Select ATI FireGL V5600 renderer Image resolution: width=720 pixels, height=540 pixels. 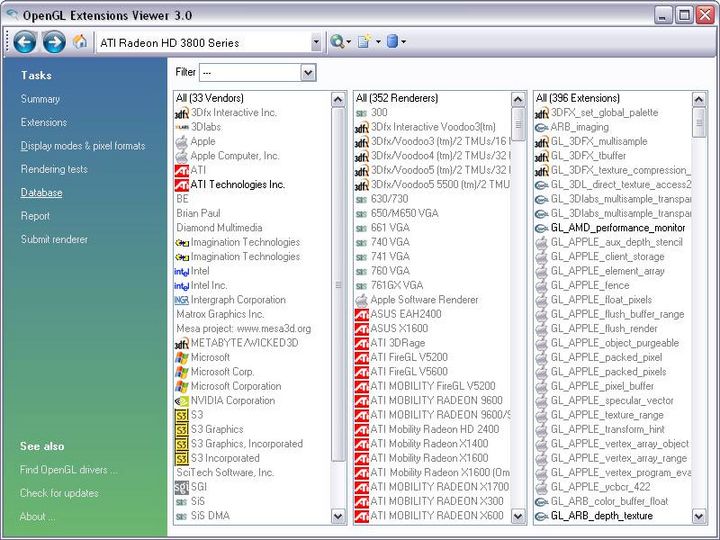pos(409,372)
